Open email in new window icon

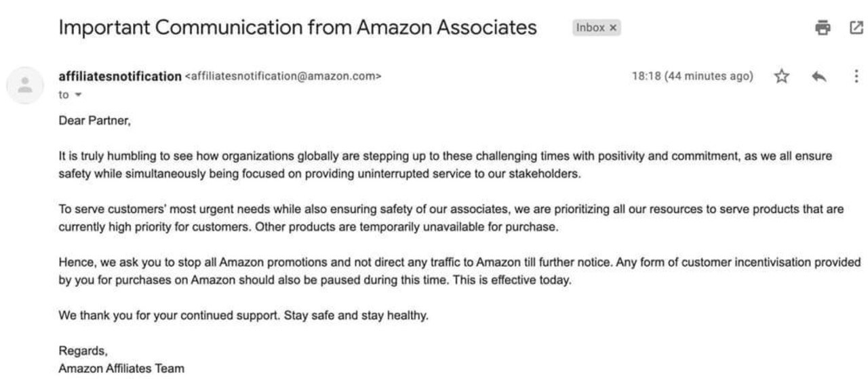[x=856, y=28]
